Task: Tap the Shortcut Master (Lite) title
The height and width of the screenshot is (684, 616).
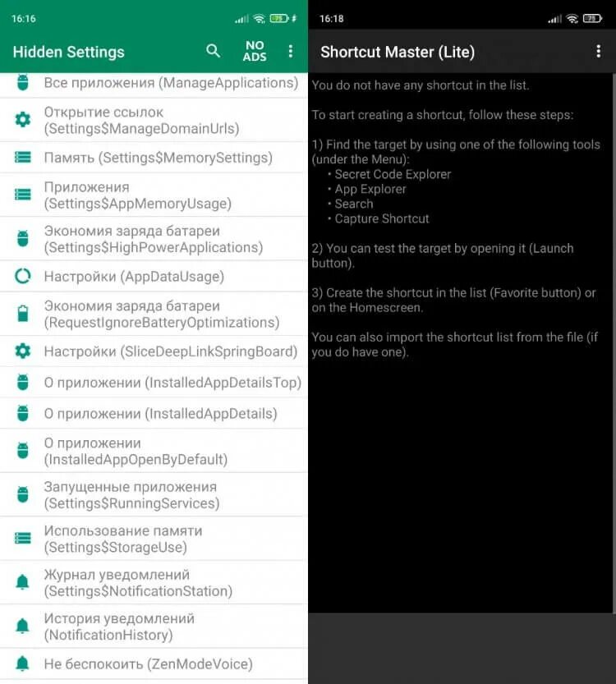Action: pyautogui.click(x=398, y=52)
